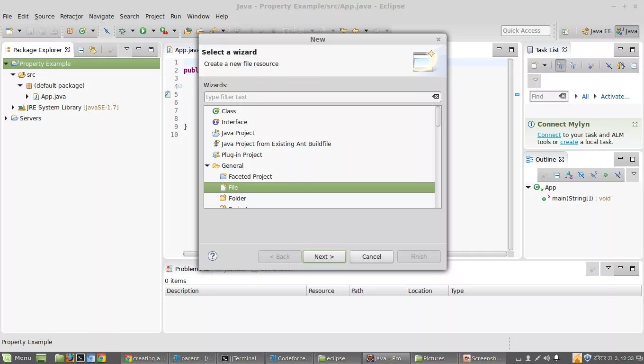Image resolution: width=644 pixels, height=364 pixels.
Task: Click the Connect link in Mylyn notice
Action: [549, 135]
